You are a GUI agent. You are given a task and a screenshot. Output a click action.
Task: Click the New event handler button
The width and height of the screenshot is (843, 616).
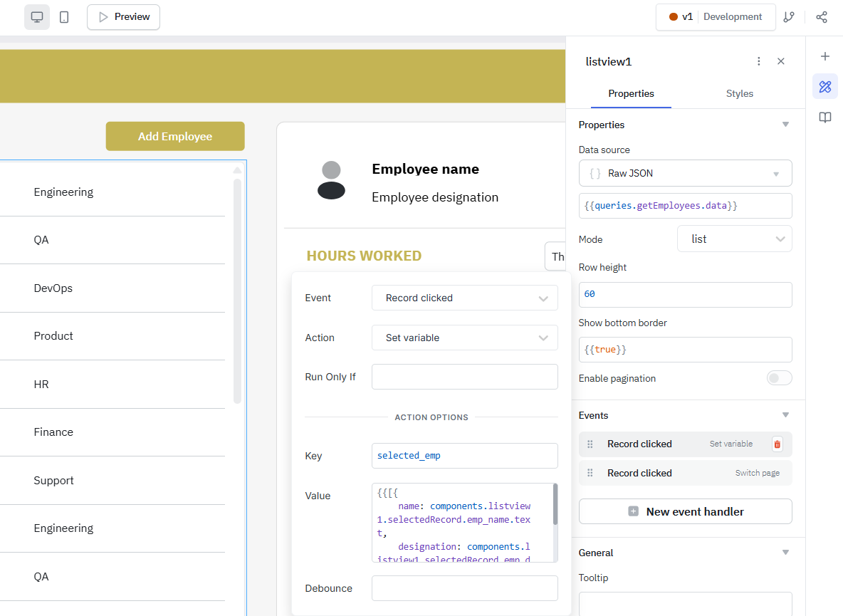pos(684,511)
